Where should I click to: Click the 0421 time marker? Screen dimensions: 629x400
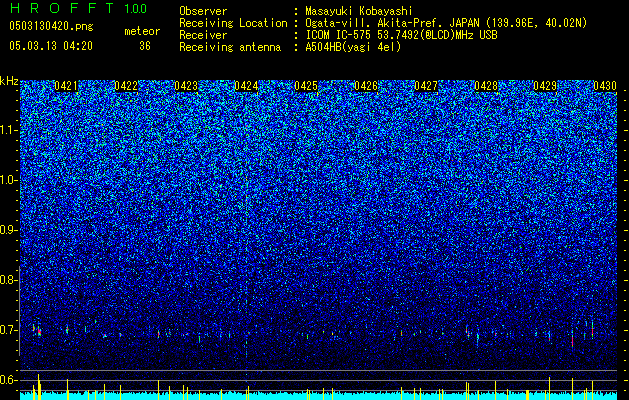66,86
